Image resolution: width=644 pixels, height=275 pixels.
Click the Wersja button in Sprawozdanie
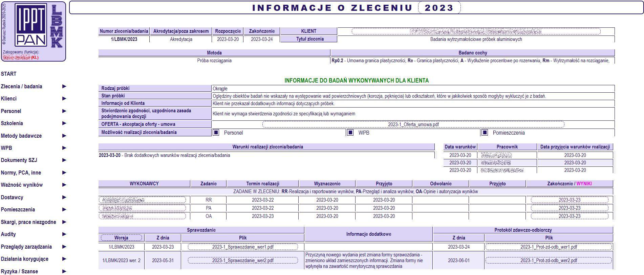(121, 238)
